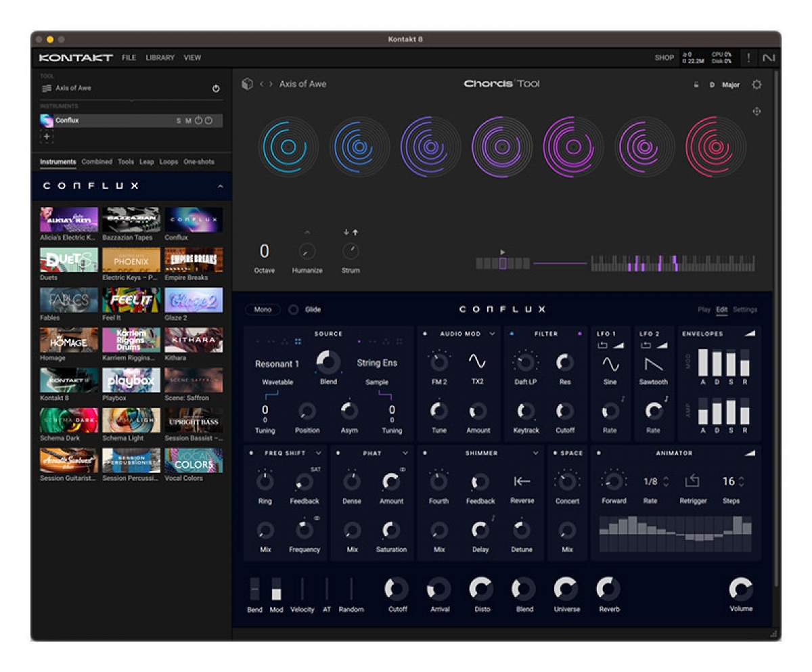Change the Animator Steps 16 stepper
This screenshot has height=672, width=812.
[741, 482]
